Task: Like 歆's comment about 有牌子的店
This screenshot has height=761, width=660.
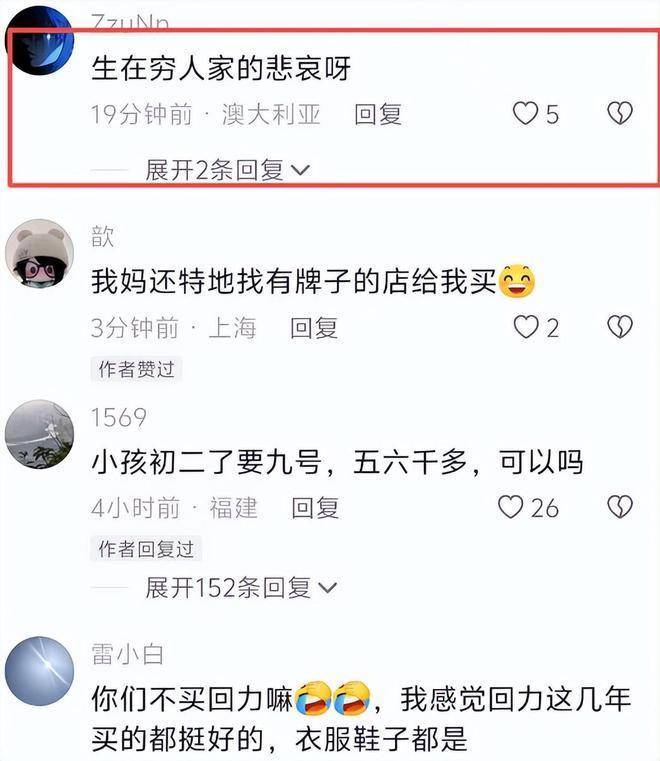Action: click(526, 327)
